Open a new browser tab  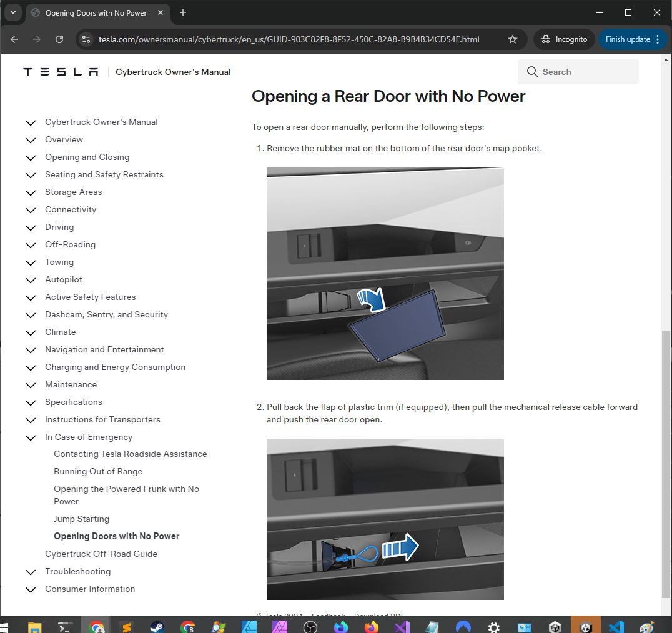(x=183, y=13)
